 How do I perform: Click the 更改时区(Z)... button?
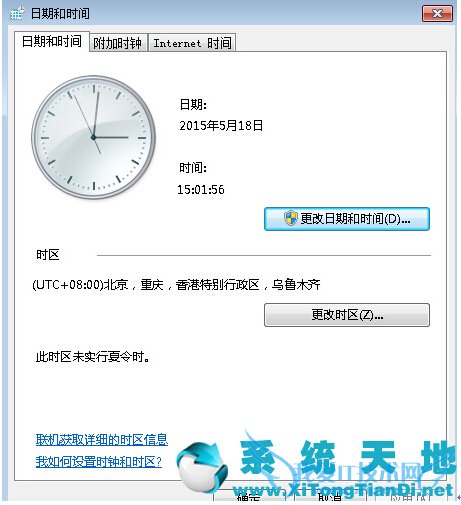(347, 315)
